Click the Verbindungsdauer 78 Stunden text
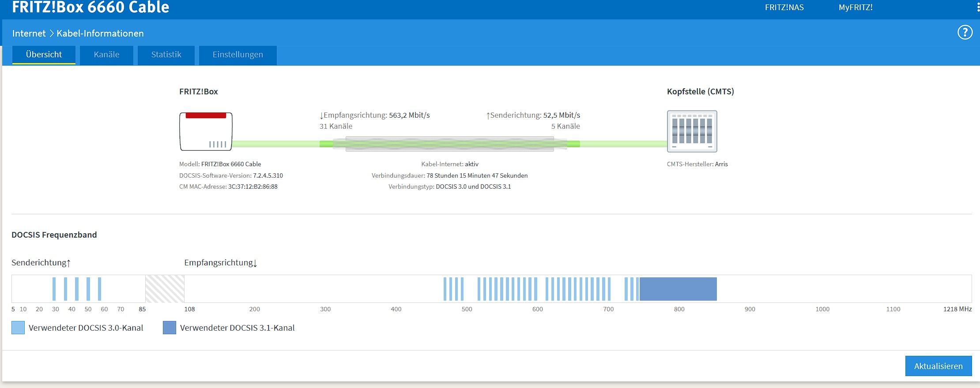This screenshot has height=388, width=980. (450, 175)
